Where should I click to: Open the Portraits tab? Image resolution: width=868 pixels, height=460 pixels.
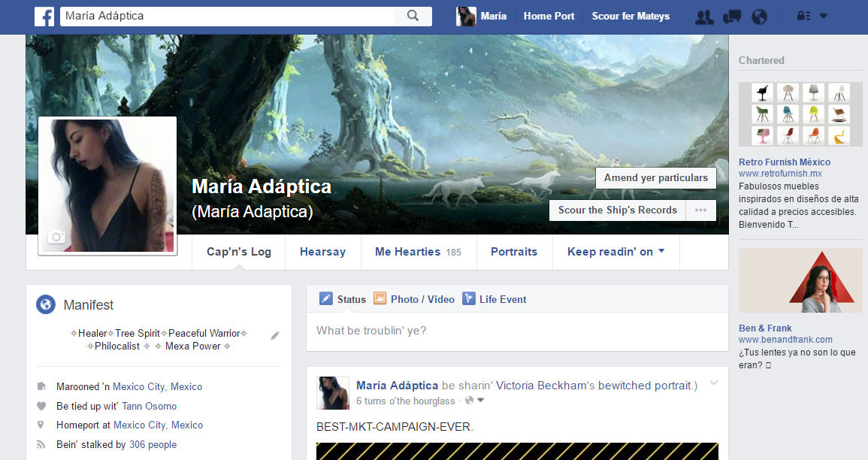click(514, 252)
